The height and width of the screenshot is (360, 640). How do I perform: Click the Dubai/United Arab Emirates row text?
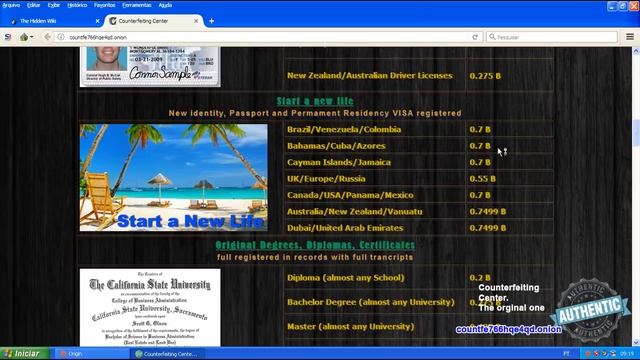click(345, 228)
